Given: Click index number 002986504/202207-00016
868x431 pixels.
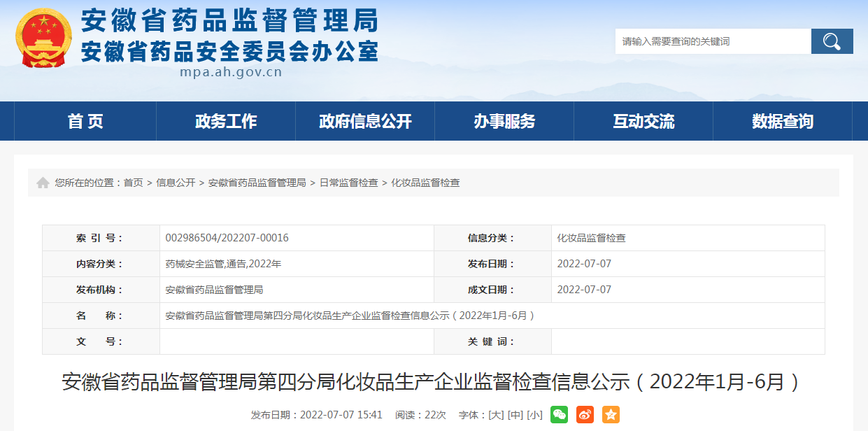Looking at the screenshot, I should [227, 238].
